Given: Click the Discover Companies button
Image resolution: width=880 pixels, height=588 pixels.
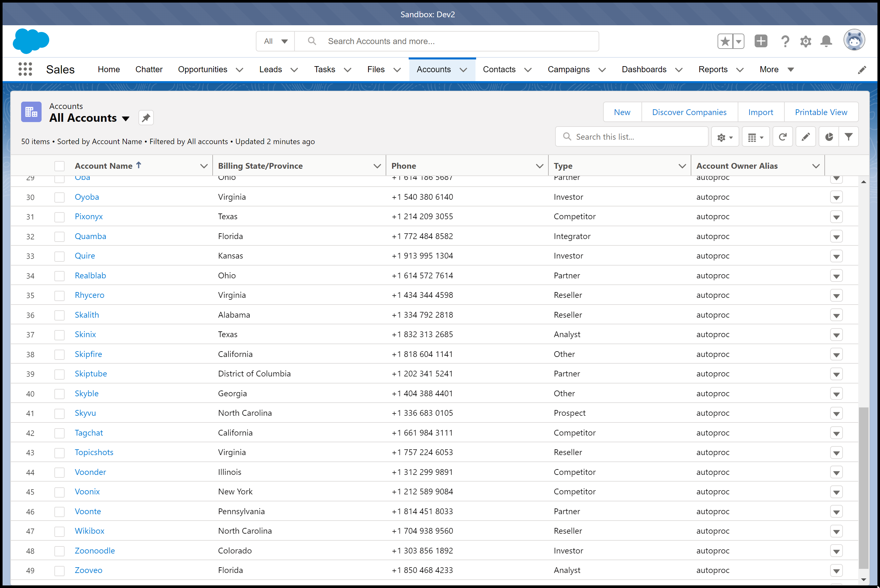Looking at the screenshot, I should coord(689,112).
